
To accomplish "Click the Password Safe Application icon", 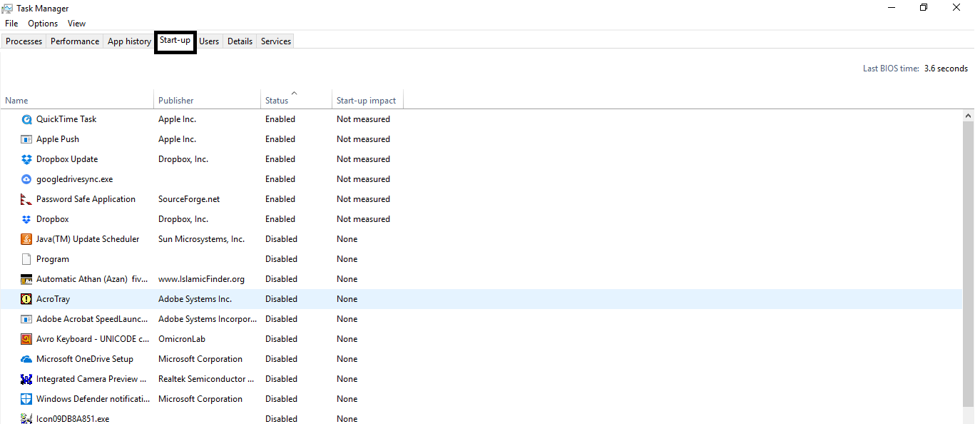I will click(x=26, y=199).
